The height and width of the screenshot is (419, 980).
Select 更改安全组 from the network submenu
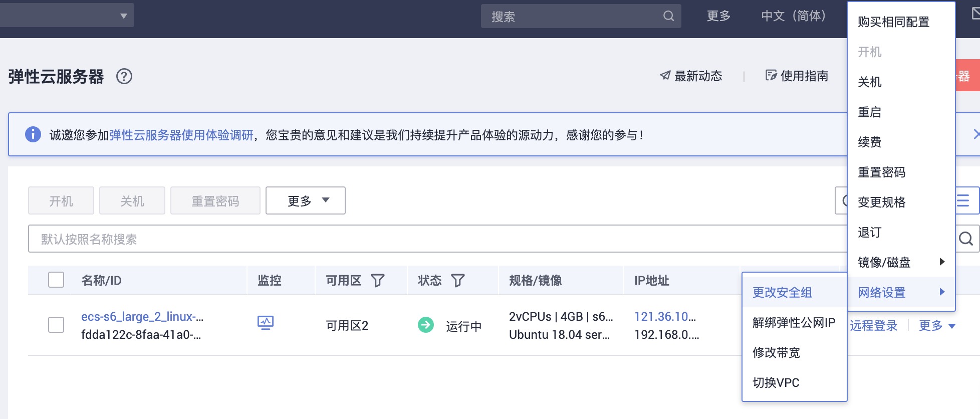pos(782,292)
